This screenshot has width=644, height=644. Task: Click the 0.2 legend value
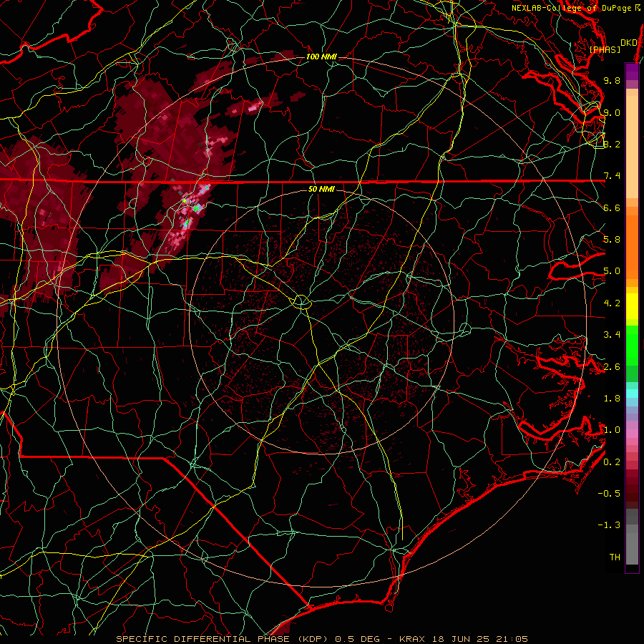click(x=612, y=462)
